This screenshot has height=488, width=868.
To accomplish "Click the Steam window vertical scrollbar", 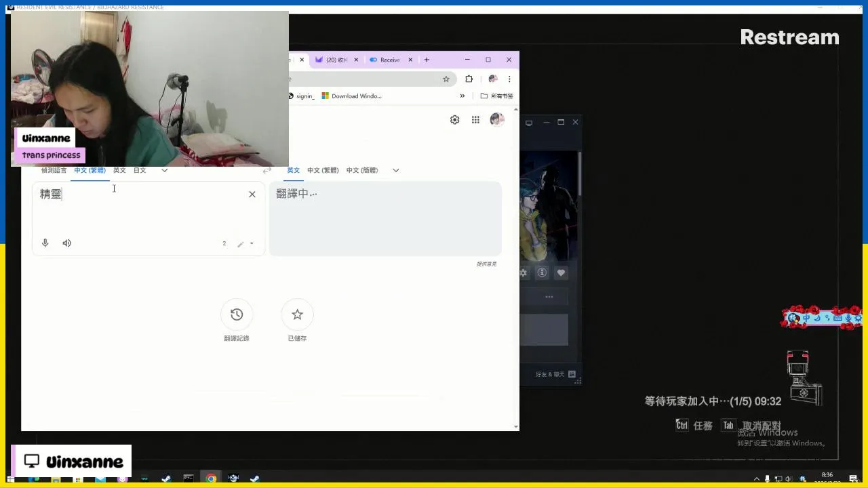I will coord(580,173).
